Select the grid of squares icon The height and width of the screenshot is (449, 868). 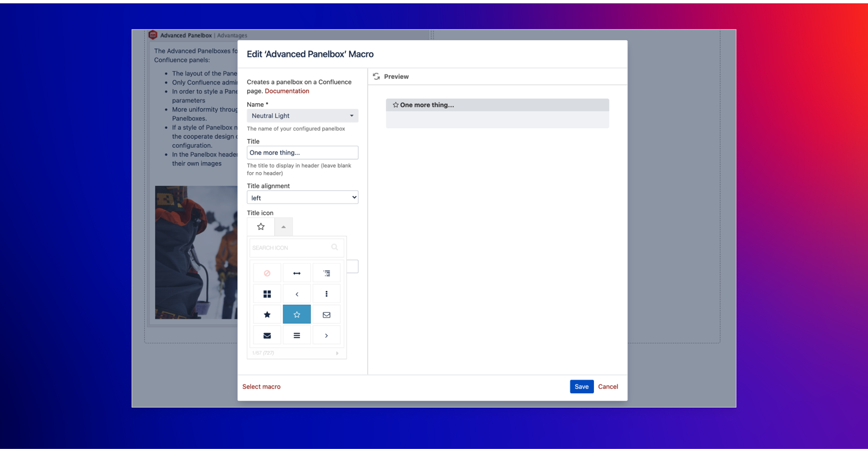click(x=267, y=293)
